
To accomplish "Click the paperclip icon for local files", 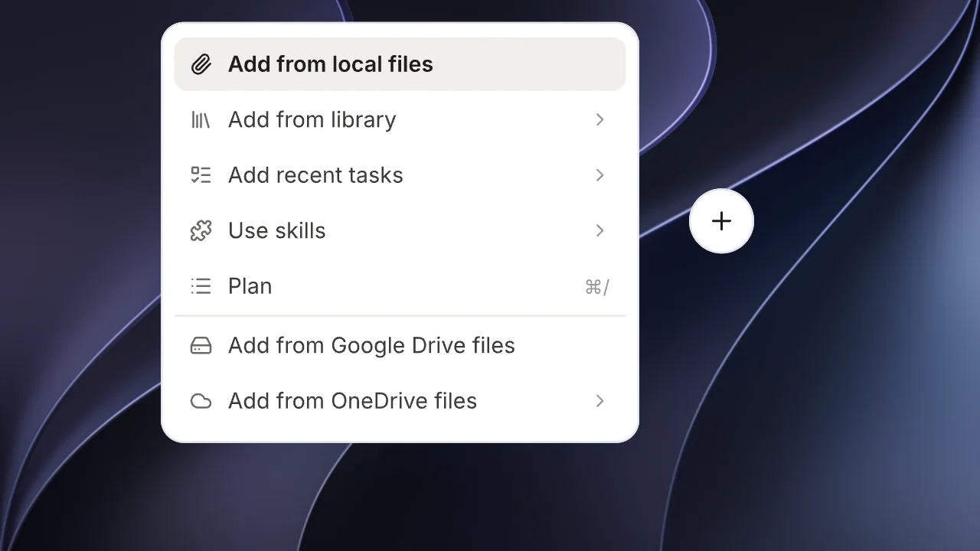I will 201,64.
